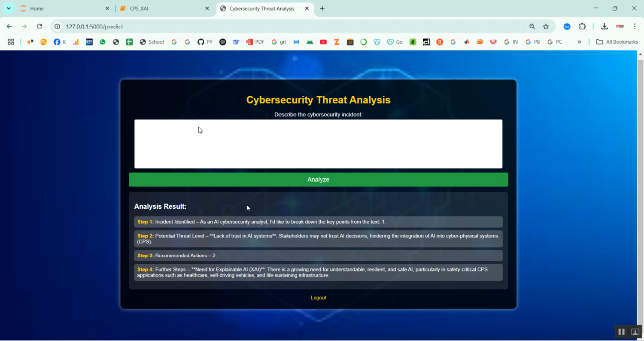The image size is (644, 341).
Task: Click the "Step 4:" further steps row
Action: [x=318, y=272]
